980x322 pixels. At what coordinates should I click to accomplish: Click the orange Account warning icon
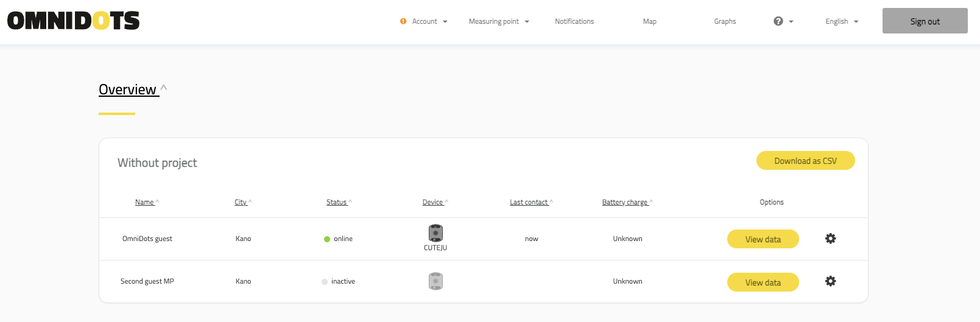point(403,21)
